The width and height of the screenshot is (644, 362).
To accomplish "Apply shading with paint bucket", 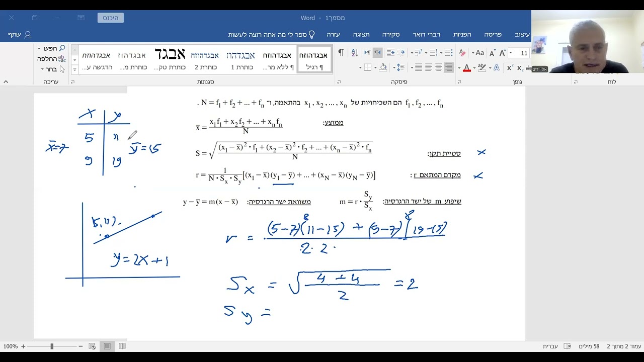I will pos(383,67).
